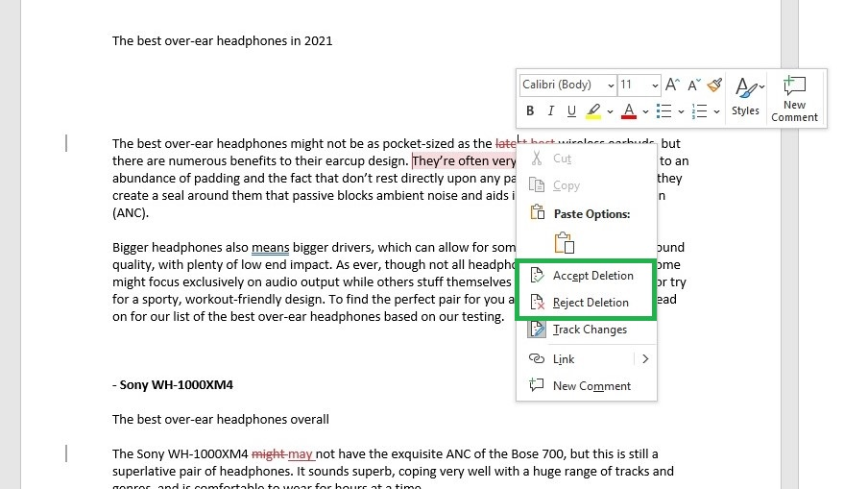Open the Styles gallery button
868x489 pixels.
(745, 96)
